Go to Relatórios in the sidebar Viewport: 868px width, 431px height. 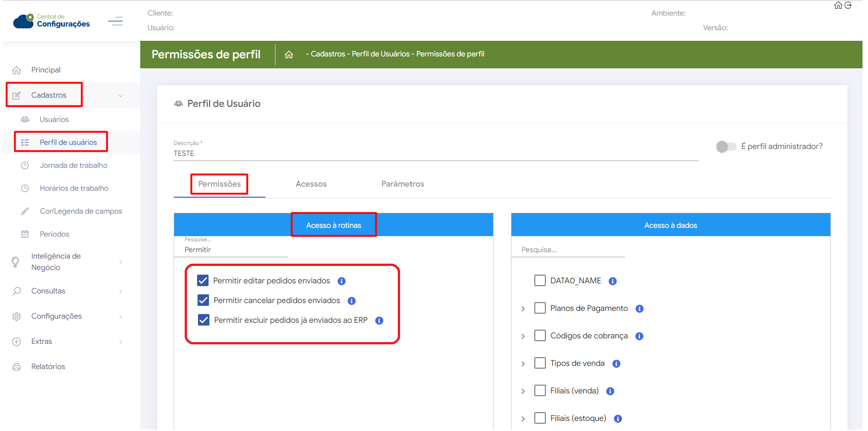(48, 367)
